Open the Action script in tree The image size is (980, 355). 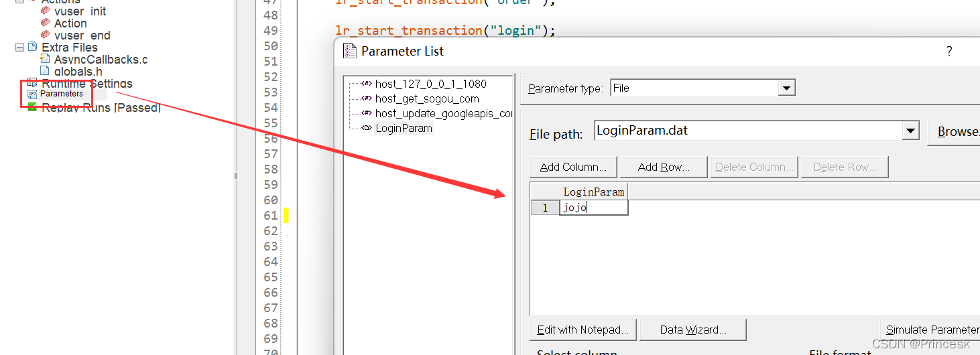[x=70, y=23]
